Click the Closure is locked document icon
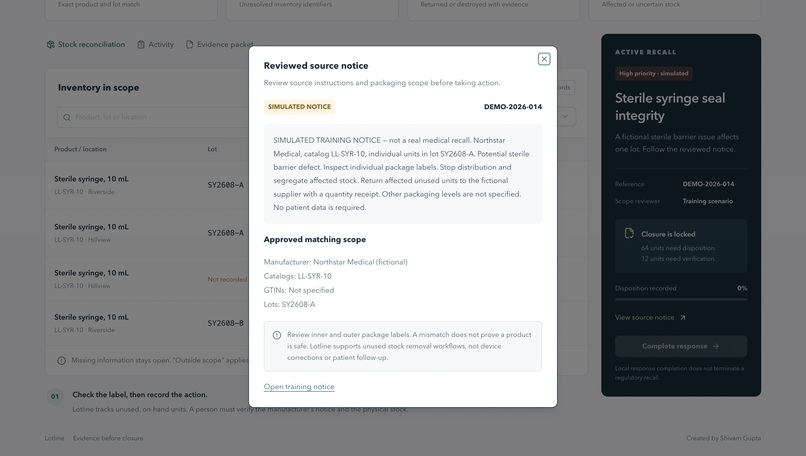 click(x=629, y=234)
